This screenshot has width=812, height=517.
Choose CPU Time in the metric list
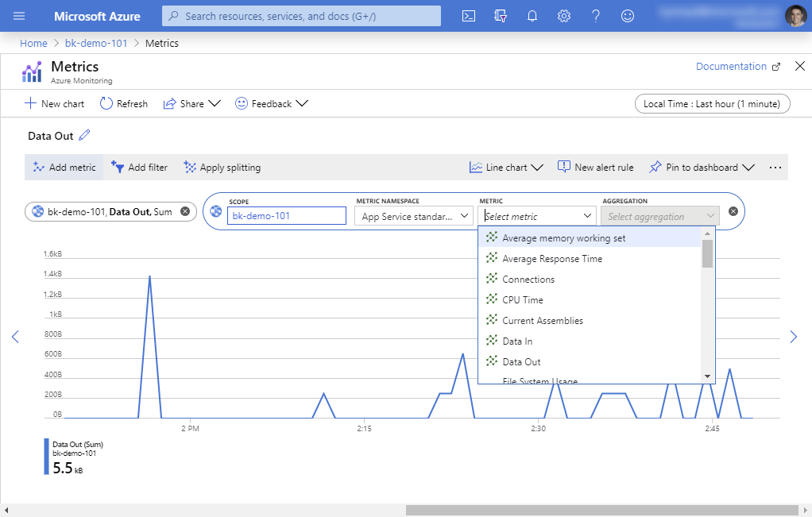[x=523, y=300]
